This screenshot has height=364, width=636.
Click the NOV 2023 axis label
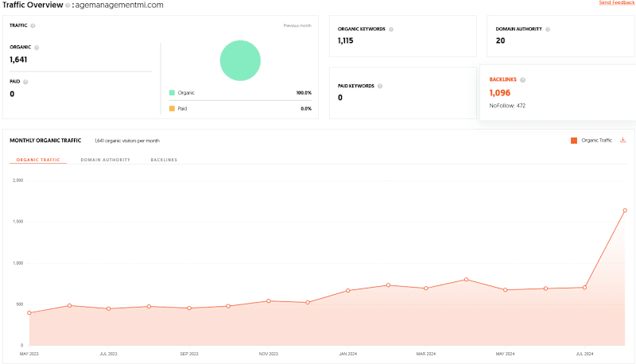click(x=269, y=354)
